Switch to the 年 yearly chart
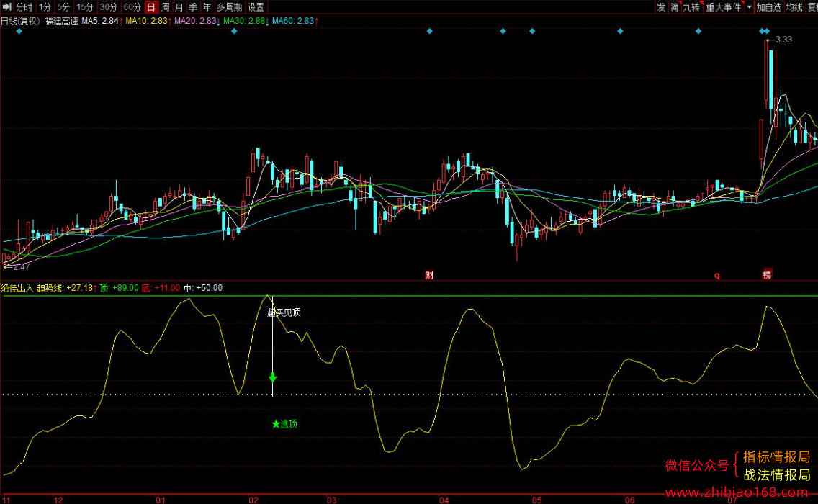 point(207,6)
